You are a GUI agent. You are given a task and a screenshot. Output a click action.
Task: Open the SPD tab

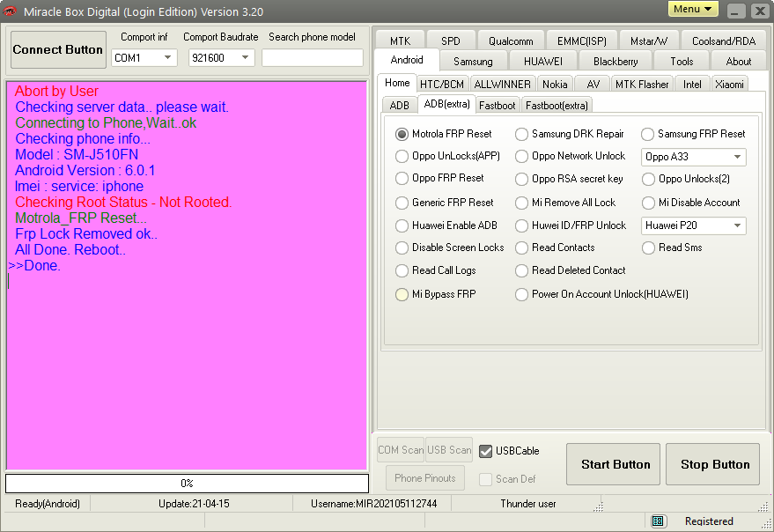pyautogui.click(x=451, y=41)
